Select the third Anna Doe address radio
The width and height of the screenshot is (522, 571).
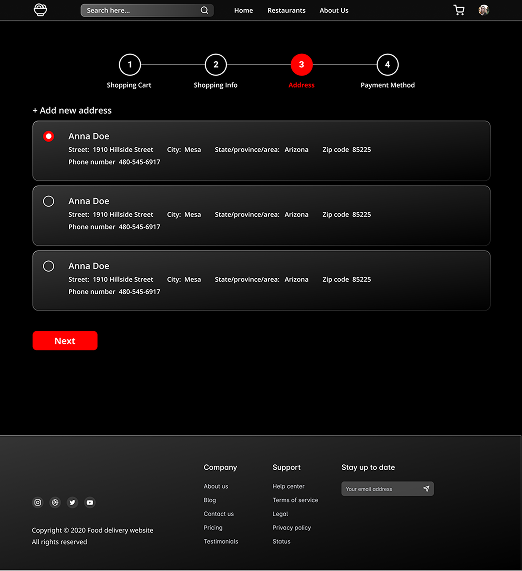coord(48,266)
